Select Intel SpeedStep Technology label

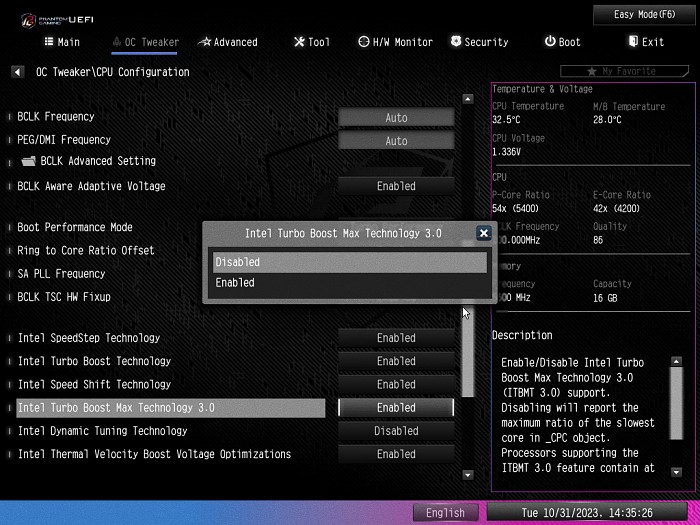point(89,338)
